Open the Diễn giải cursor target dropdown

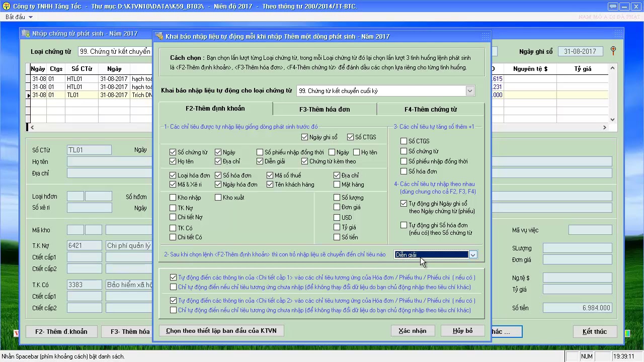pos(473,255)
